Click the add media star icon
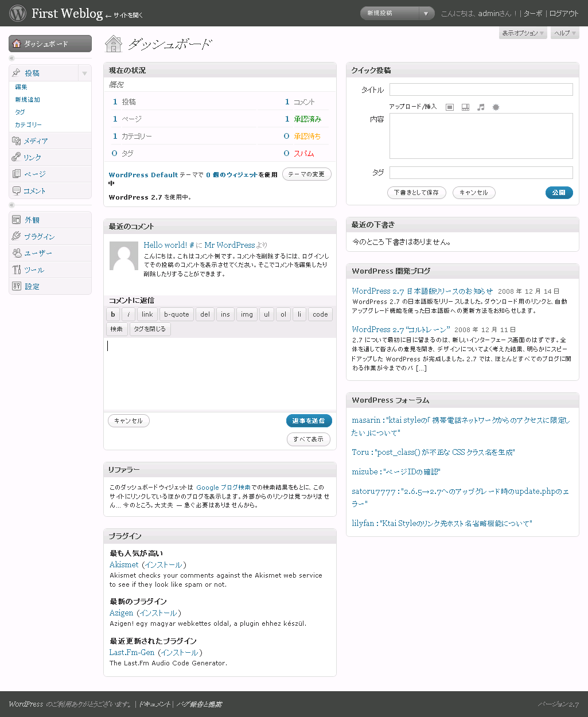Image resolution: width=588 pixels, height=717 pixels. (496, 107)
